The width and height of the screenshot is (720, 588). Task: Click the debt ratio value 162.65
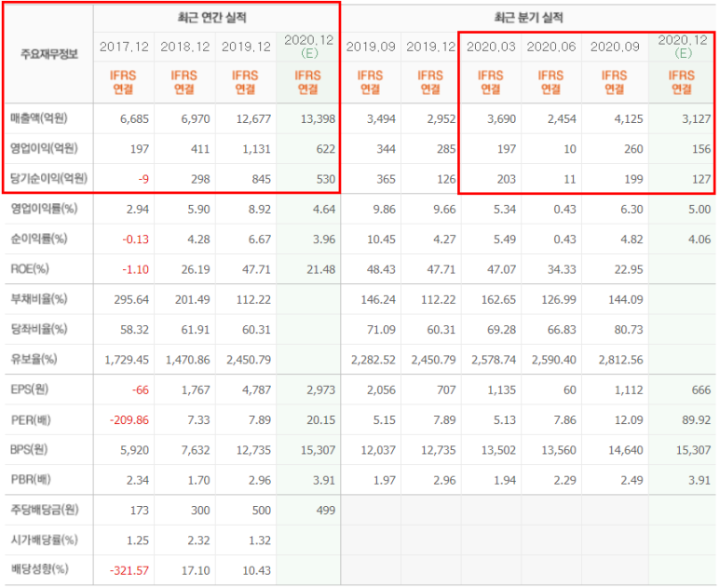click(498, 300)
